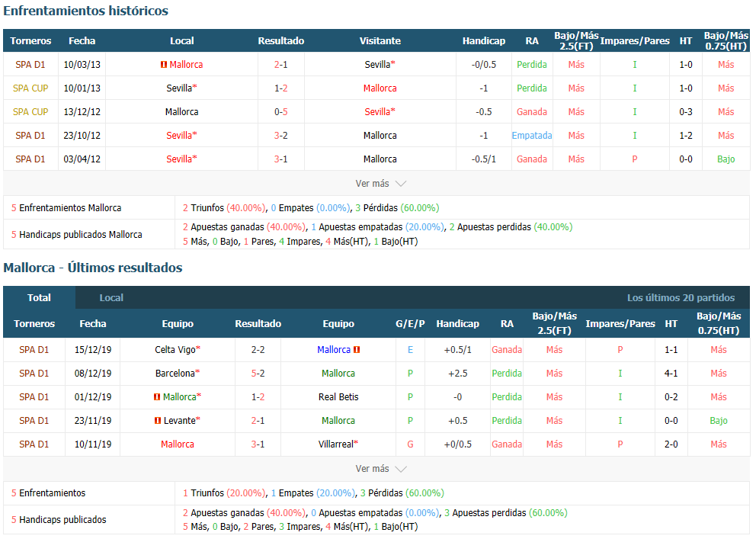Click the Torneros header in historical table

pos(30,41)
